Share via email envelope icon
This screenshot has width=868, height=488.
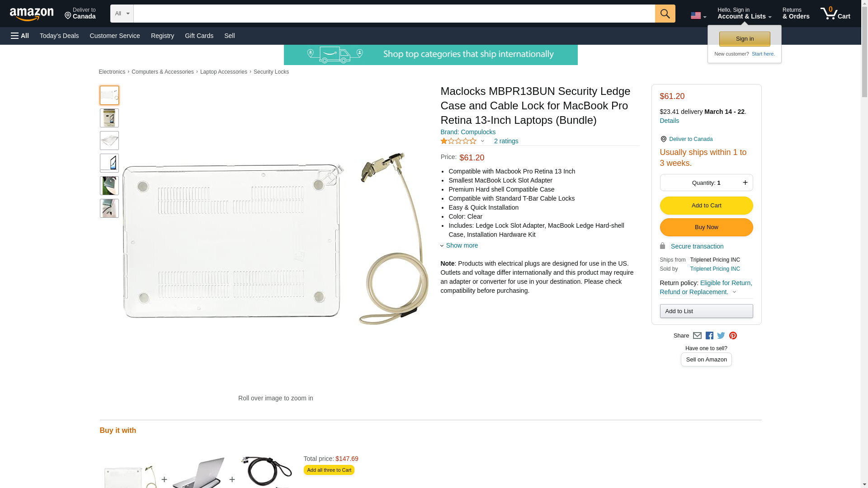pos(697,336)
